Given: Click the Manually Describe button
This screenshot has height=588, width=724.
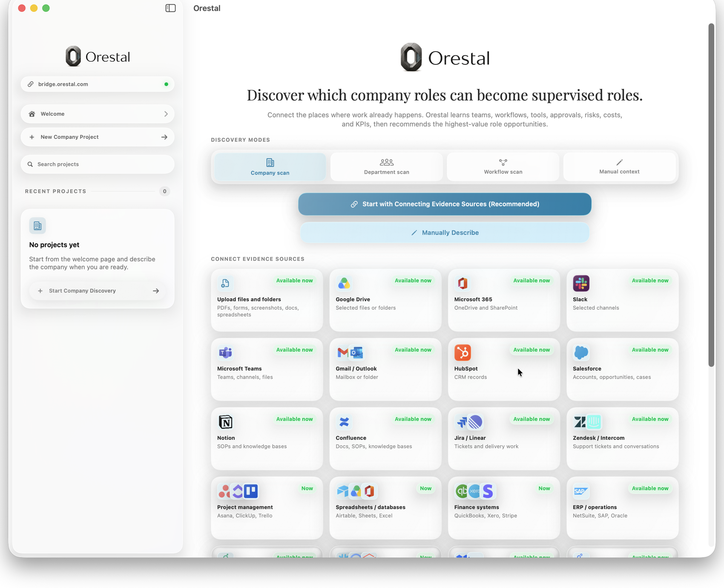Looking at the screenshot, I should click(x=445, y=232).
